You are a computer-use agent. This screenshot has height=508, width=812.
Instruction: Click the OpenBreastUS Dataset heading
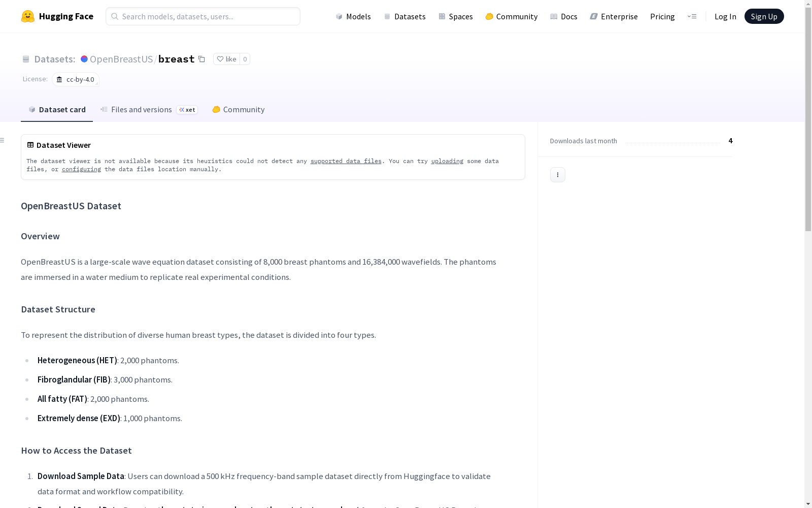(x=71, y=206)
